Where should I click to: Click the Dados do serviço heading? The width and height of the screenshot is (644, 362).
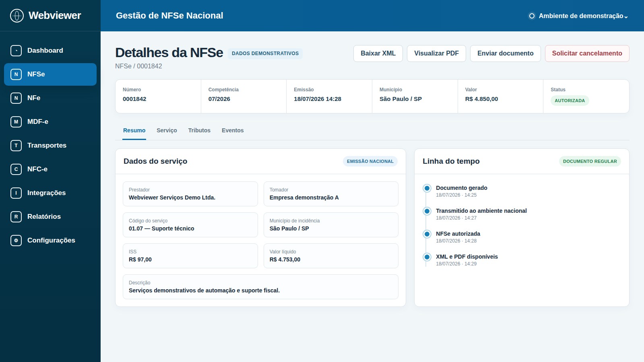[x=155, y=161]
